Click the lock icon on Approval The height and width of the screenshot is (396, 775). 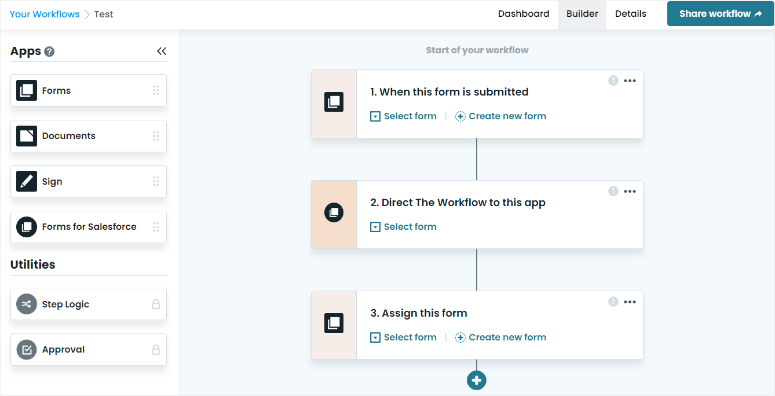tap(156, 350)
